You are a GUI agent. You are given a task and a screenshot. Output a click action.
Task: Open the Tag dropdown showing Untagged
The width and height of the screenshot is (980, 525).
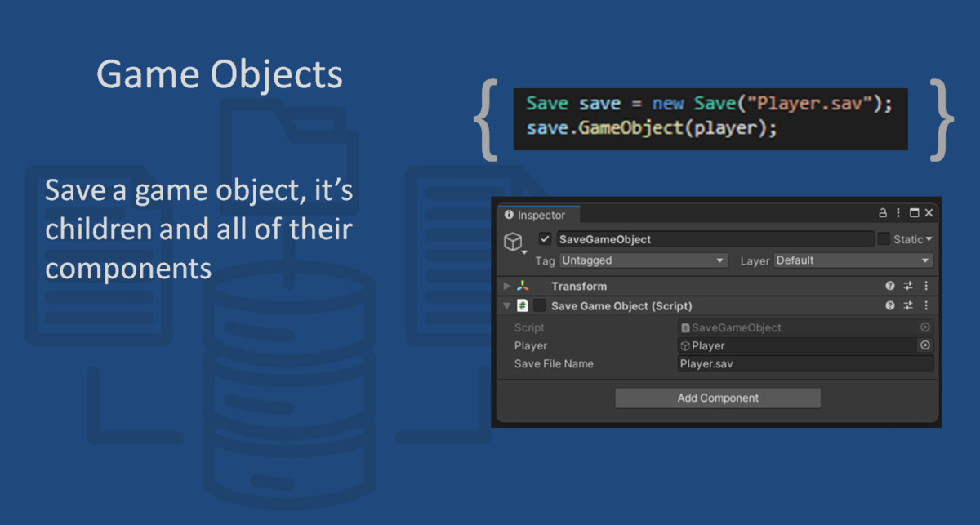643,260
